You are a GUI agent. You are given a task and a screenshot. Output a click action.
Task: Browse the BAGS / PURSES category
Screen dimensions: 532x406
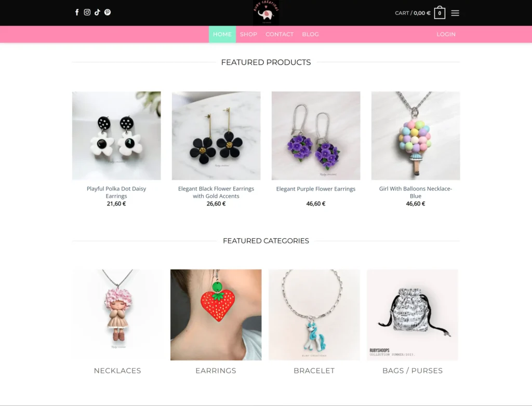coord(413,371)
